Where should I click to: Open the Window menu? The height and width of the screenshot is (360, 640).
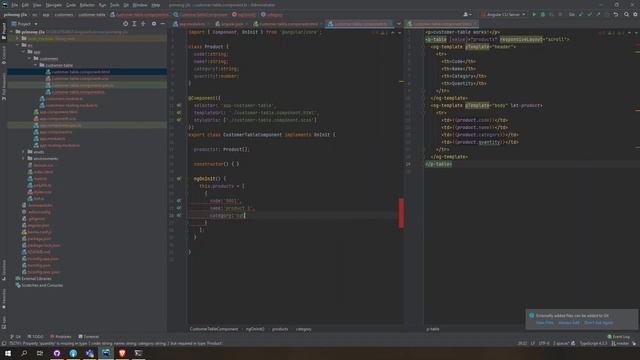click(140, 5)
